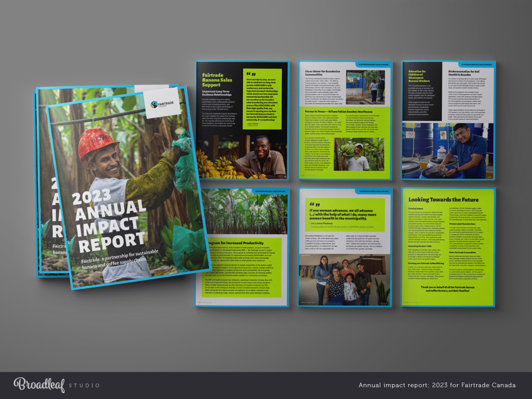Viewport: 532px width, 399px height.
Task: Click 'Annual impact report: 2023 for Fairtrade Canada' caption
Action: 437,385
